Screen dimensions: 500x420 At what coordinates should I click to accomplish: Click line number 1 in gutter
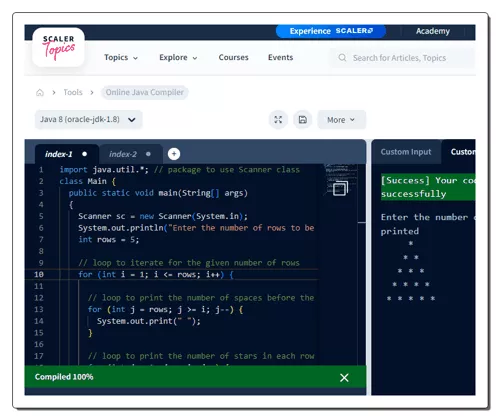click(41, 170)
